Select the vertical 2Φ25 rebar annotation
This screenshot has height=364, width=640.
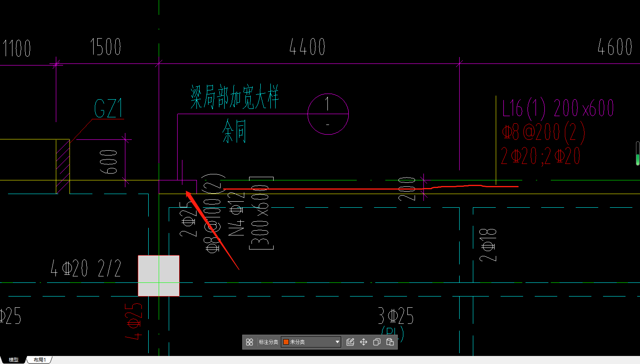click(x=188, y=219)
